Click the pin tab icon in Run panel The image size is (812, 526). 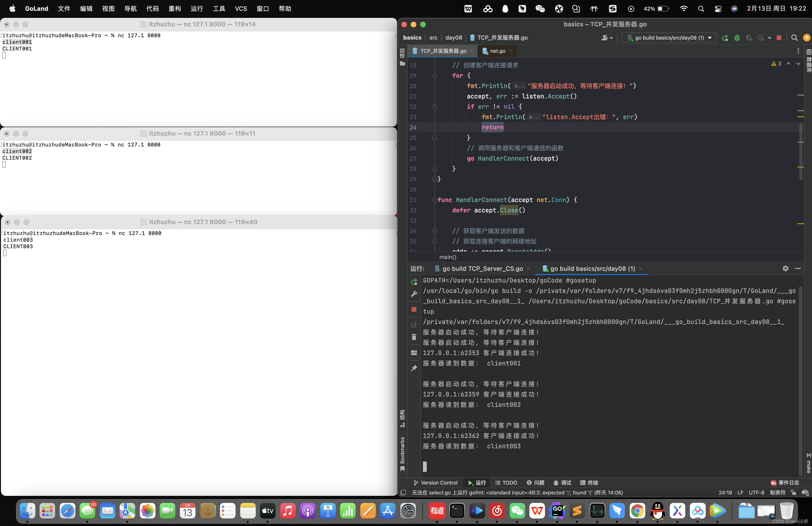coord(414,368)
